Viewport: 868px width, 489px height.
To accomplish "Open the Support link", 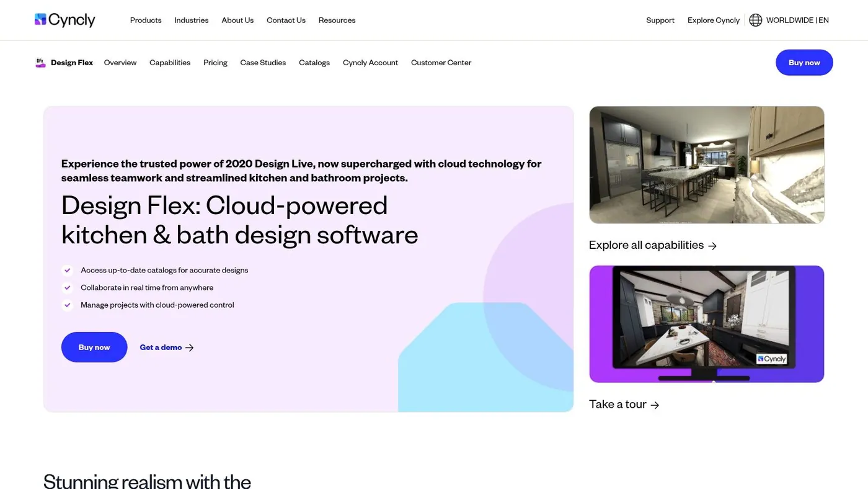I will 660,20.
